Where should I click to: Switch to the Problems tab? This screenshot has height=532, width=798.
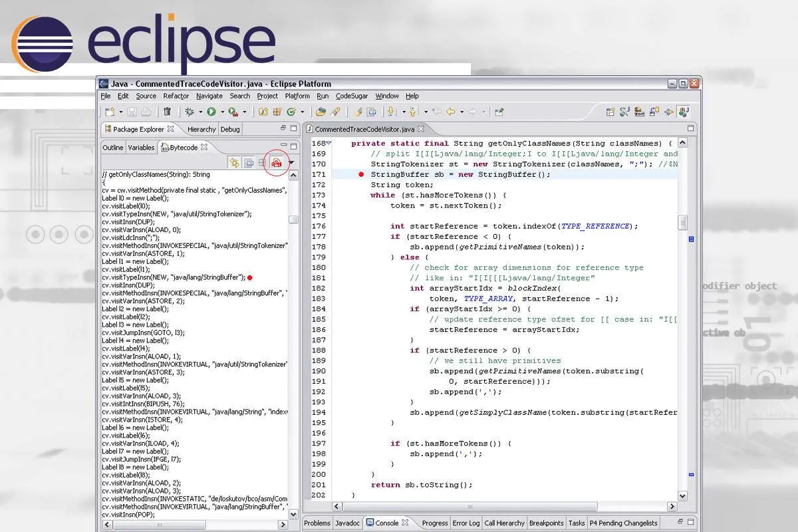(317, 523)
